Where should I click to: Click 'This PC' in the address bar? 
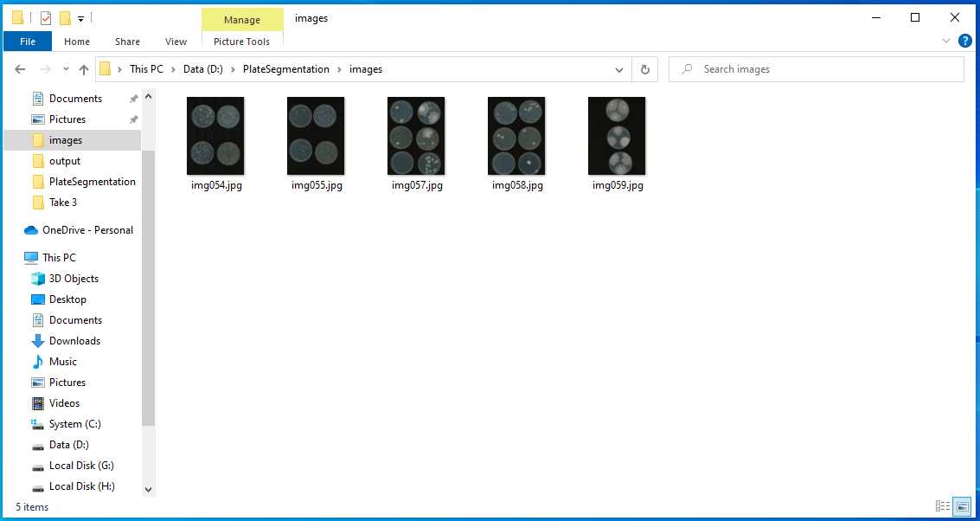[146, 69]
